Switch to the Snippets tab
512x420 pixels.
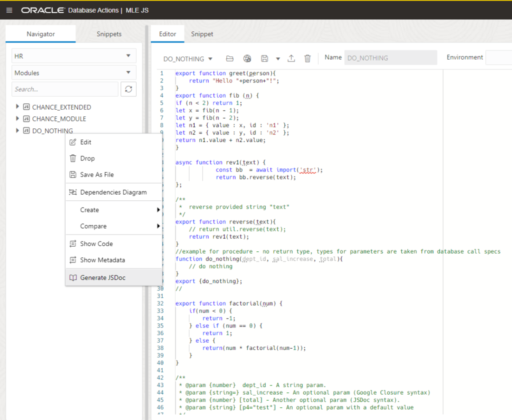(x=108, y=34)
